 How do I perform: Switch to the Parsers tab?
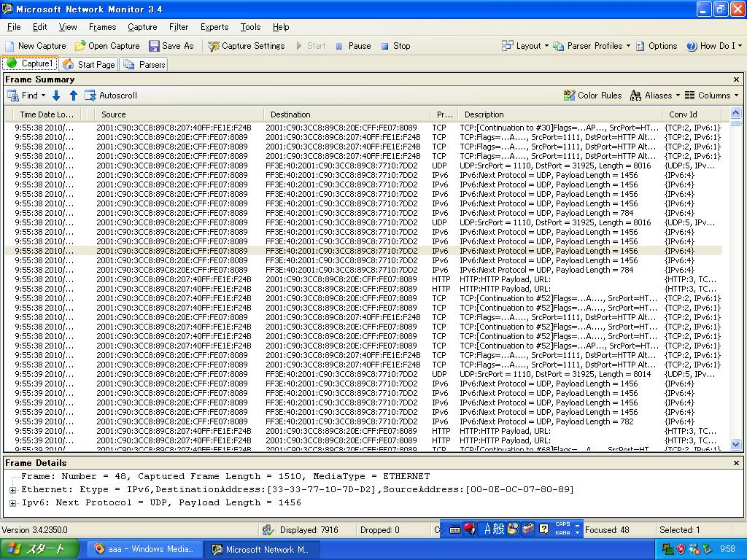coord(144,64)
